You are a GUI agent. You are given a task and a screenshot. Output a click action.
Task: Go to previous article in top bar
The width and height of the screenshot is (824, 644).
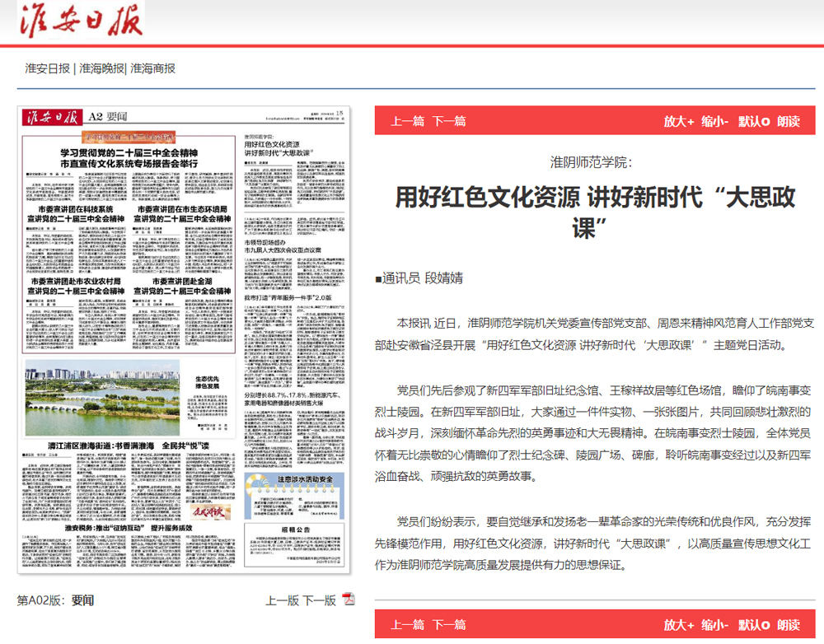[407, 121]
